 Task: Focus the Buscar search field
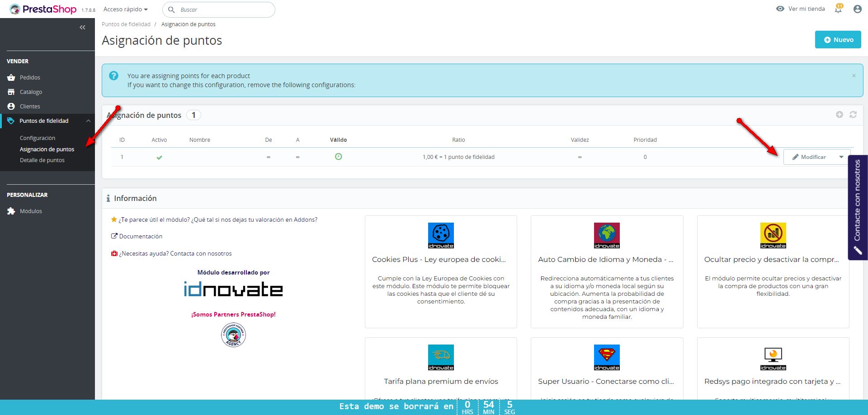219,9
